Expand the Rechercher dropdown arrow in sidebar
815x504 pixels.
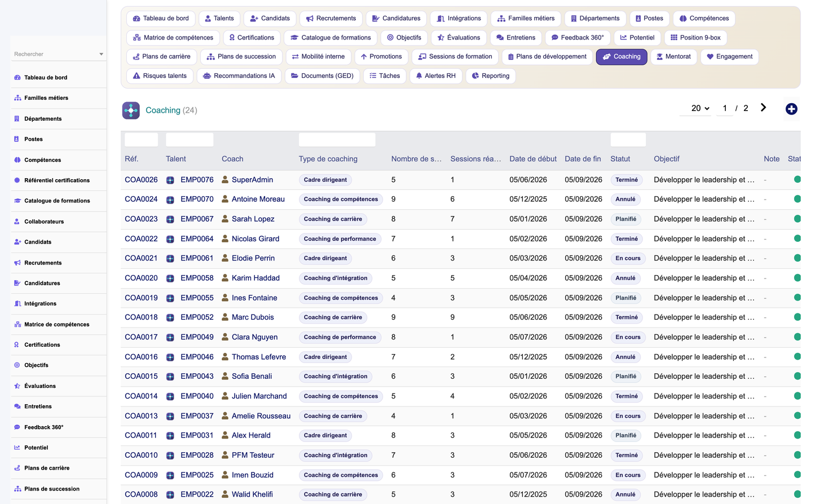[102, 54]
